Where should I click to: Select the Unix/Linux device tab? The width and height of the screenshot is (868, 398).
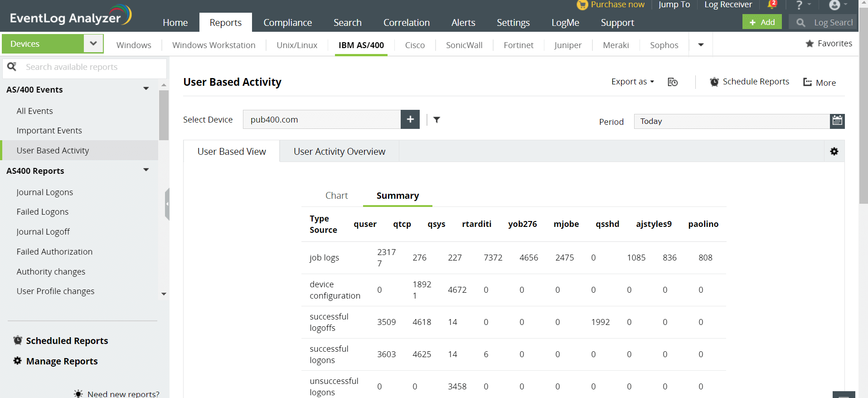pyautogui.click(x=297, y=45)
